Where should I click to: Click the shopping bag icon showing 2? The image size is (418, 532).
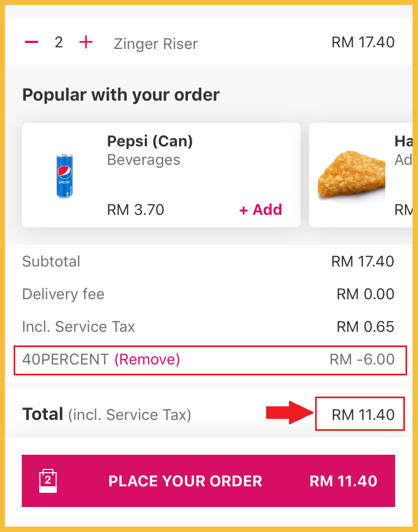(48, 480)
